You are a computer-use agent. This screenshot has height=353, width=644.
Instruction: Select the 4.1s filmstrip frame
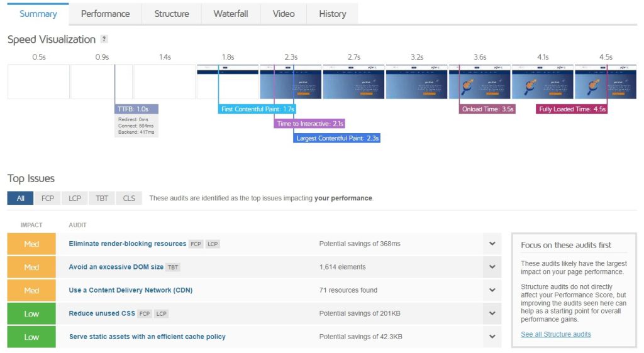click(543, 82)
